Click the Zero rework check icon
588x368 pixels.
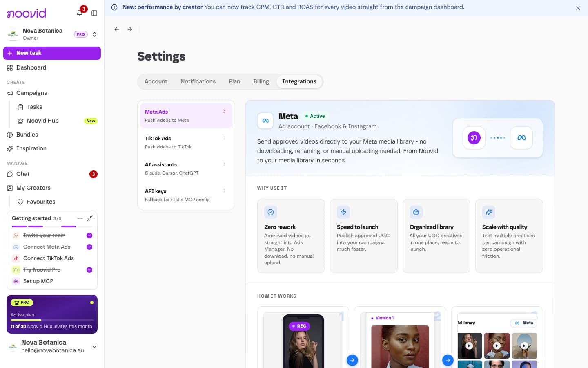coord(271,212)
